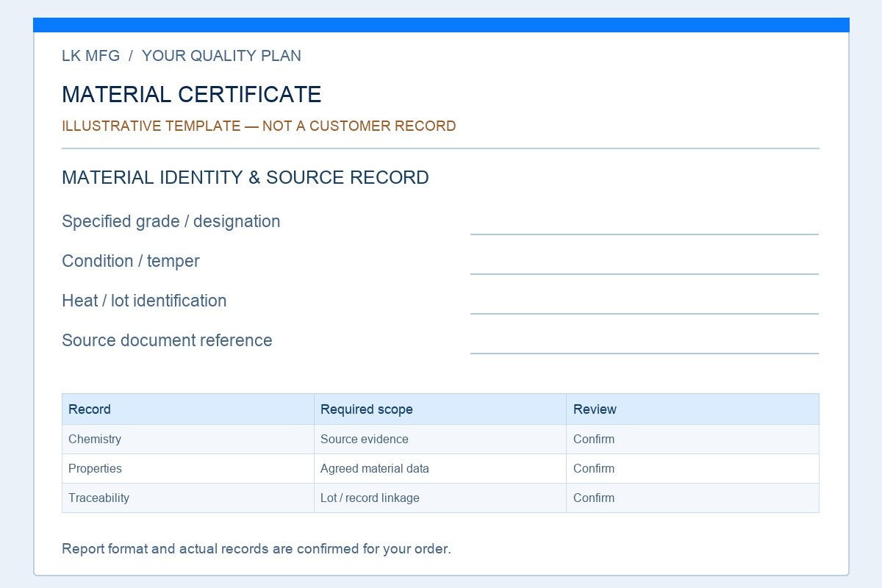Click 'Confirm' in the Properties row
882x588 pixels.
[x=594, y=468]
